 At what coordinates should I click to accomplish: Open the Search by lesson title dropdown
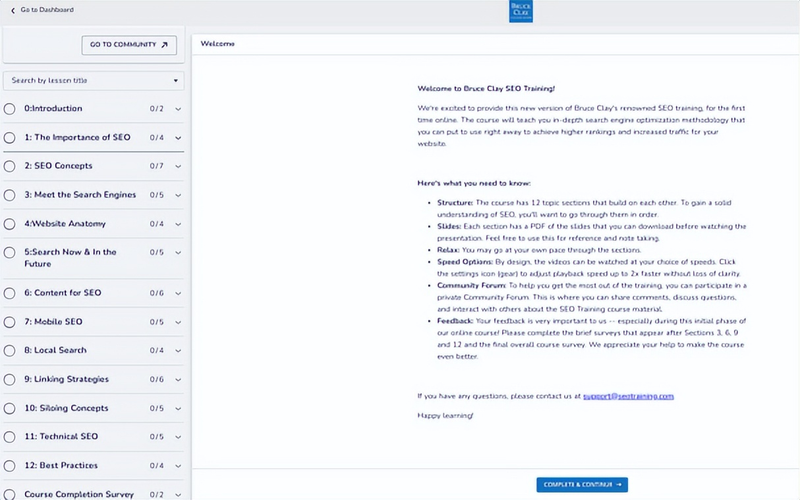[93, 80]
